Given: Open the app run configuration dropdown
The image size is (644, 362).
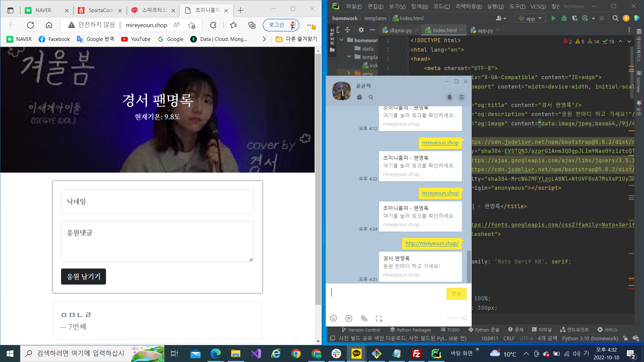Looking at the screenshot, I should click(x=530, y=18).
